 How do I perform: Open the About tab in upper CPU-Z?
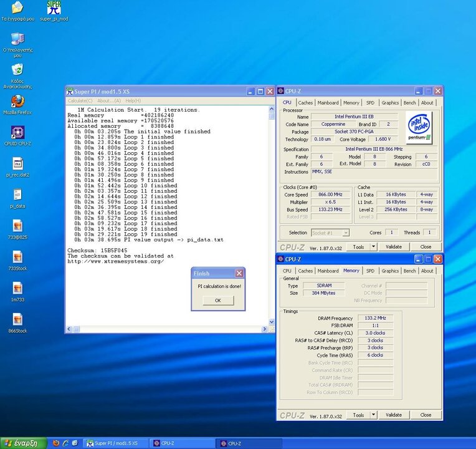[x=427, y=103]
